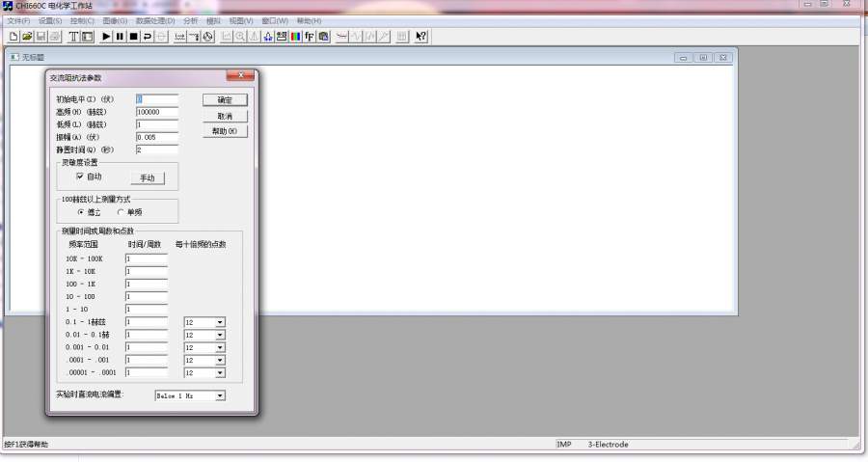Image resolution: width=868 pixels, height=462 pixels.
Task: Expand points dropdown for .00001 - .0001 range
Action: (x=220, y=373)
